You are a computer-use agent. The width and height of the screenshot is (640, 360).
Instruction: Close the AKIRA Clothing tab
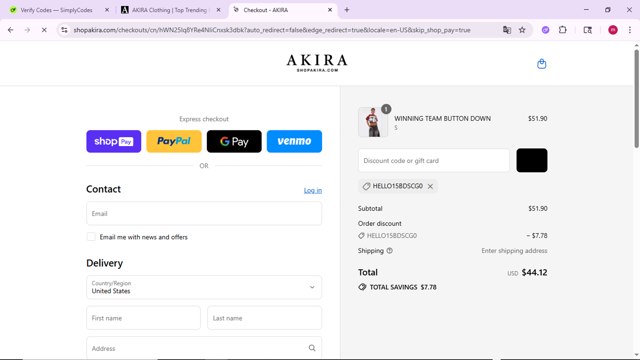coord(218,10)
